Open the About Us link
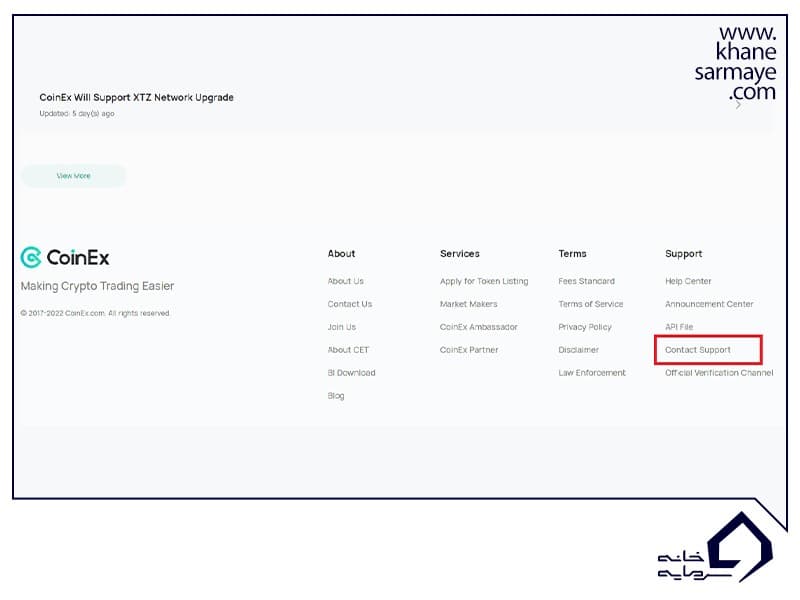Image resolution: width=800 pixels, height=600 pixels. 345,281
